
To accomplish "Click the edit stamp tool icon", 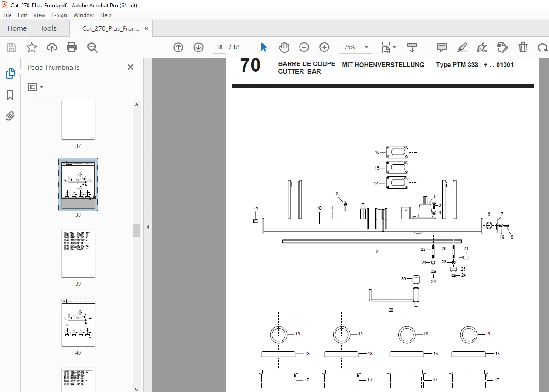I will [503, 47].
